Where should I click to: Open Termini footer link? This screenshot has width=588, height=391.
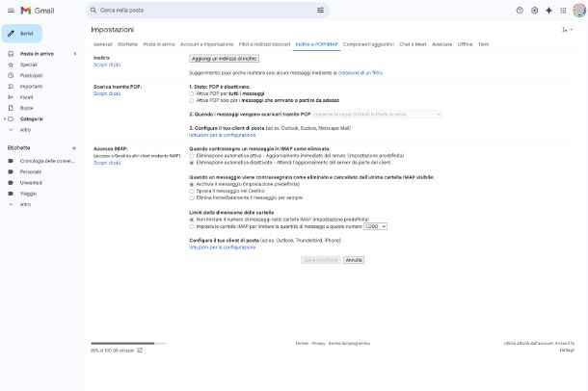pos(302,344)
